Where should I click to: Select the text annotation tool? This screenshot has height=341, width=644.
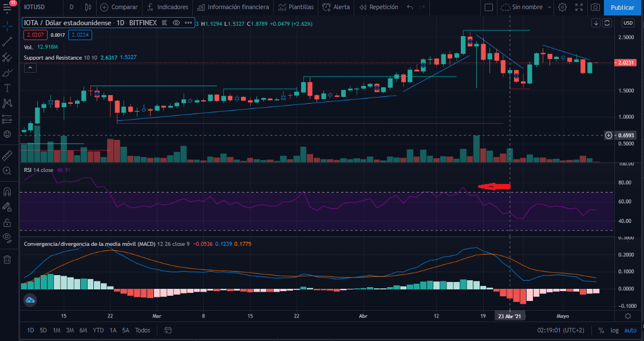click(x=7, y=88)
